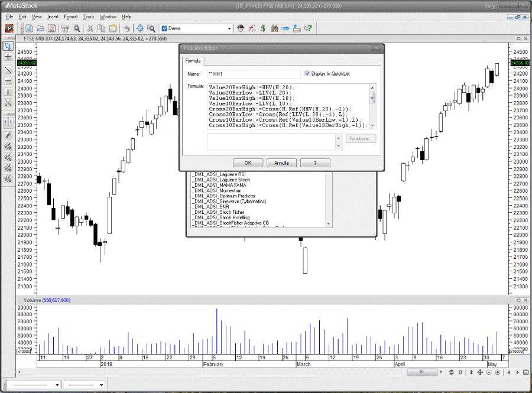Click the refresh chart arrows icon
The width and height of the screenshot is (532, 393).
tap(451, 372)
